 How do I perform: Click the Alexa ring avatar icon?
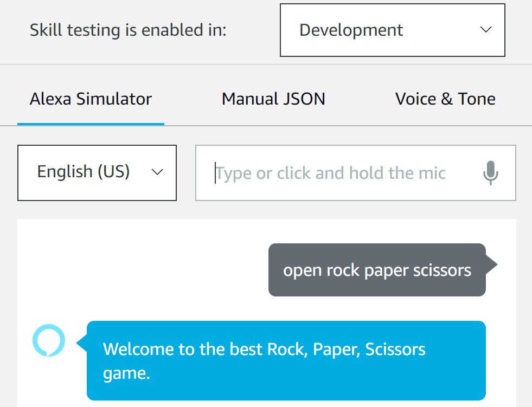click(49, 340)
